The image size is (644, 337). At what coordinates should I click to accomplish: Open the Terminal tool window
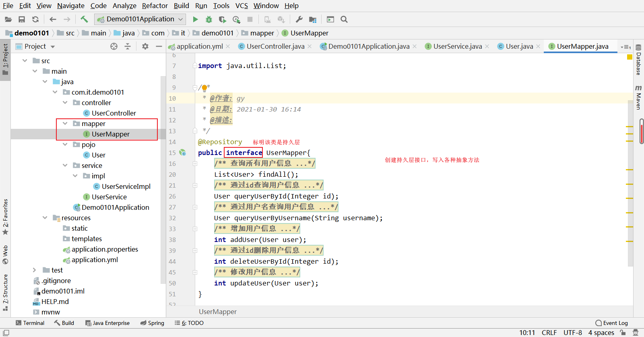coord(30,323)
